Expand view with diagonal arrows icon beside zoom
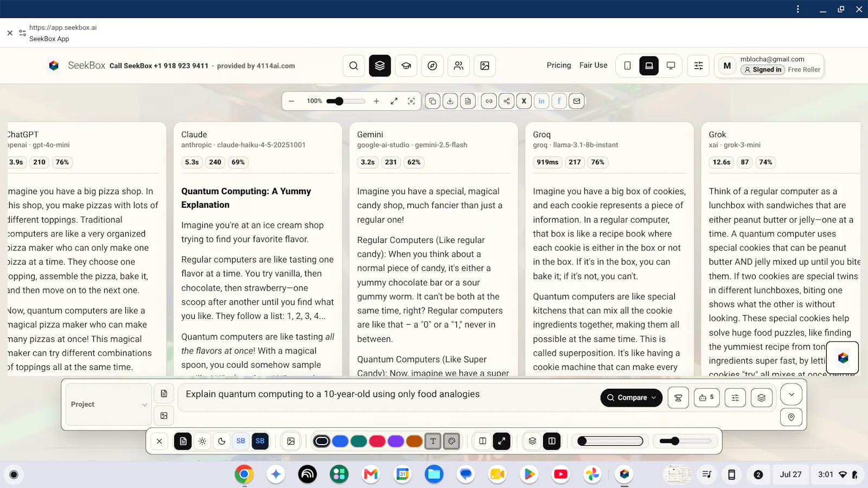This screenshot has height=488, width=868. [x=394, y=101]
